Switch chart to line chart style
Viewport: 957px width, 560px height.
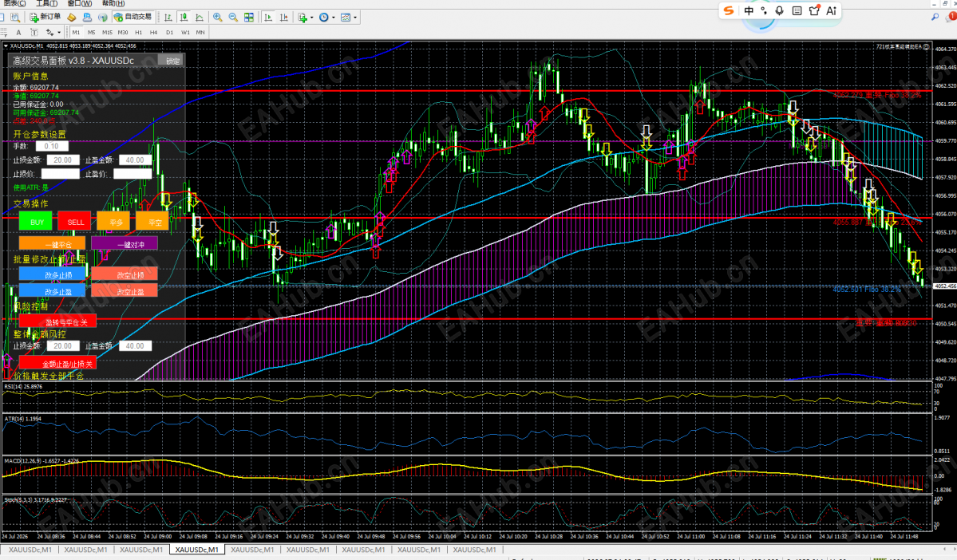coord(200,17)
